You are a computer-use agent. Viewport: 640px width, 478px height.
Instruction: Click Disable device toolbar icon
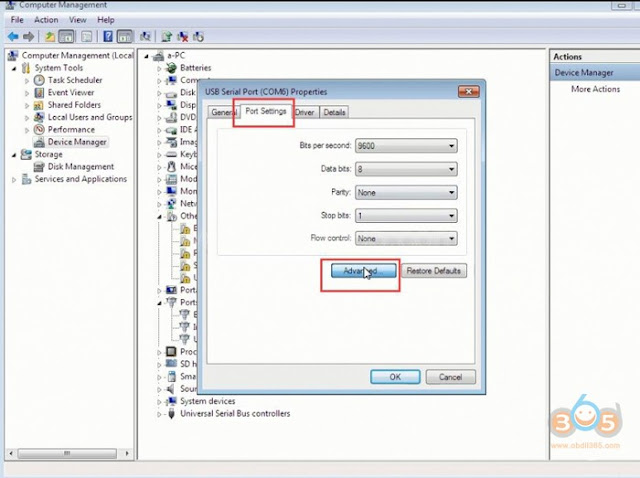coord(198,37)
